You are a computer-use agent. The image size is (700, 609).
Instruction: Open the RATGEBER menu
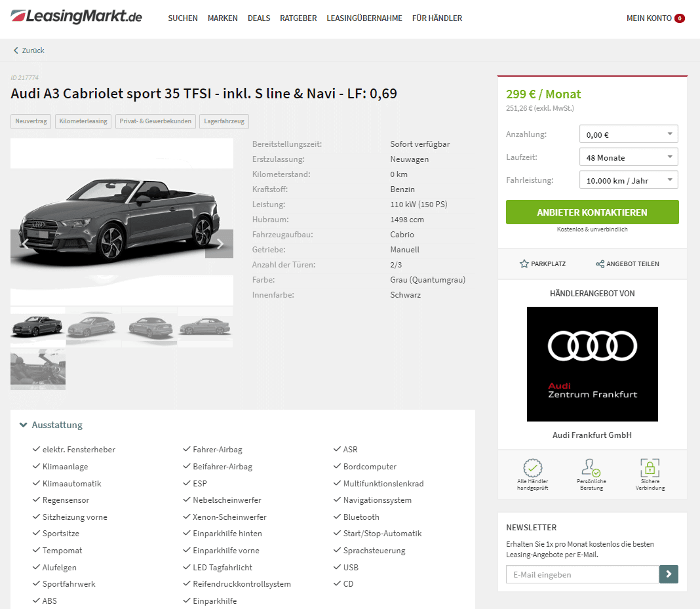point(298,18)
